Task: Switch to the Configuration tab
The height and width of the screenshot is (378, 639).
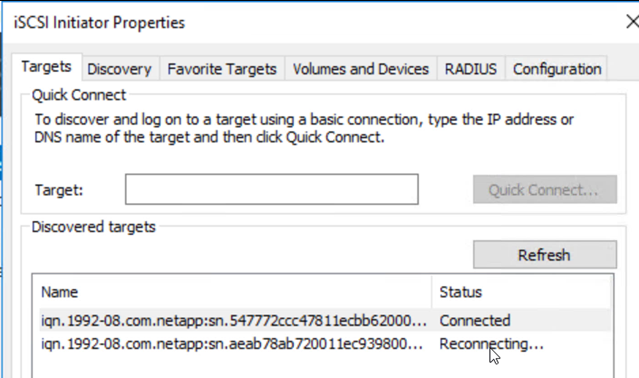Action: pyautogui.click(x=557, y=69)
